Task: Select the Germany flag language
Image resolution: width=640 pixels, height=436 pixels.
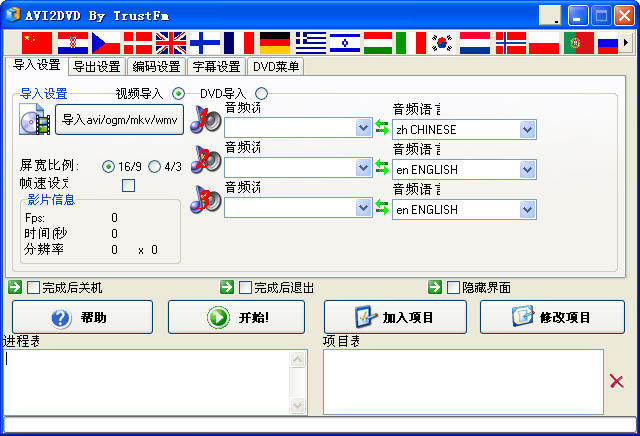Action: pyautogui.click(x=275, y=43)
